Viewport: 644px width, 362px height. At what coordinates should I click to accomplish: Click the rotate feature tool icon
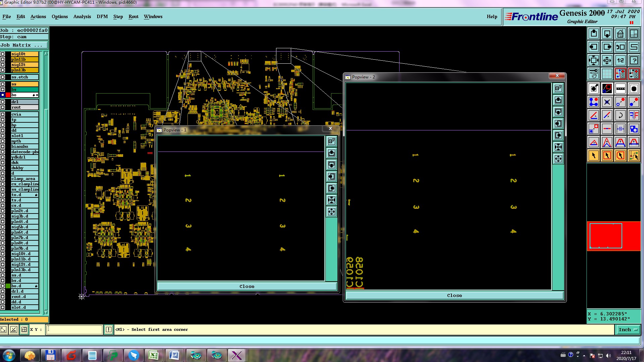point(620,115)
